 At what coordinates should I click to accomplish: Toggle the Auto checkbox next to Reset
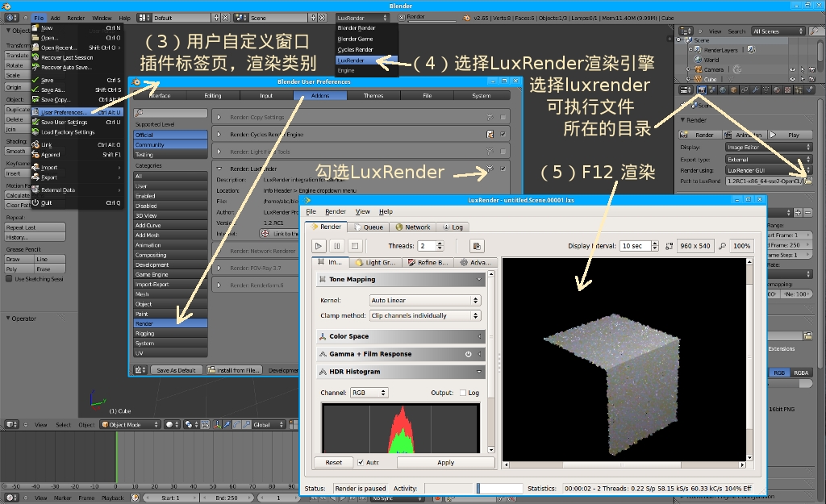tap(361, 462)
